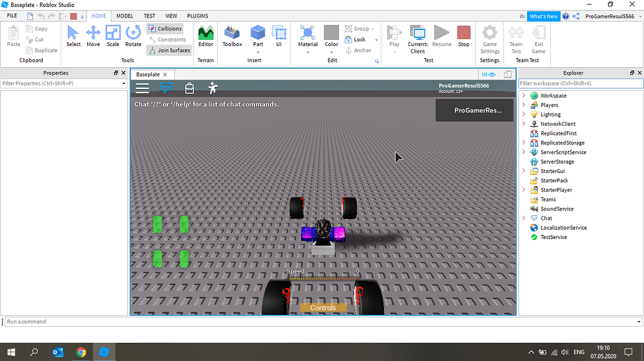Toggle UI visibility in viewport
Image resolution: width=644 pixels, height=361 pixels.
pos(488,74)
